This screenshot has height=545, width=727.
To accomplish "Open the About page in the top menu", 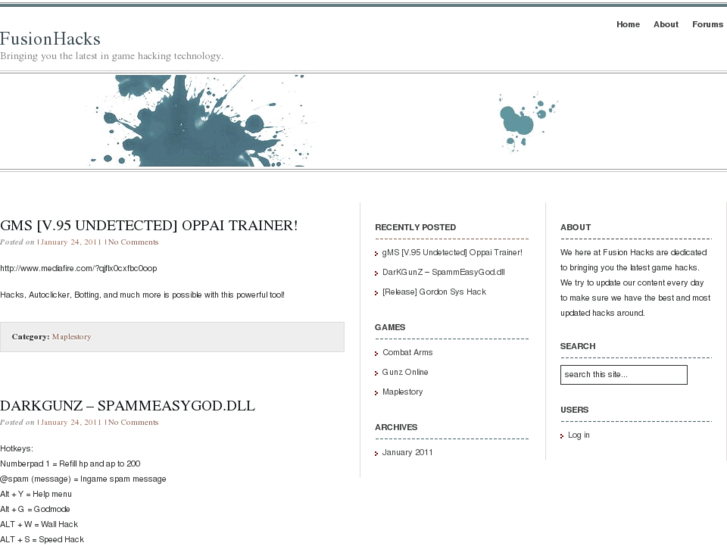I will pos(666,25).
